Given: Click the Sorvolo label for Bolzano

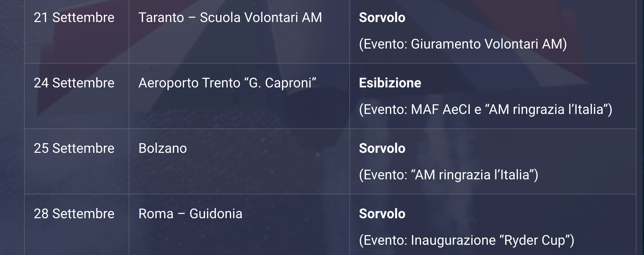Looking at the screenshot, I should [382, 148].
